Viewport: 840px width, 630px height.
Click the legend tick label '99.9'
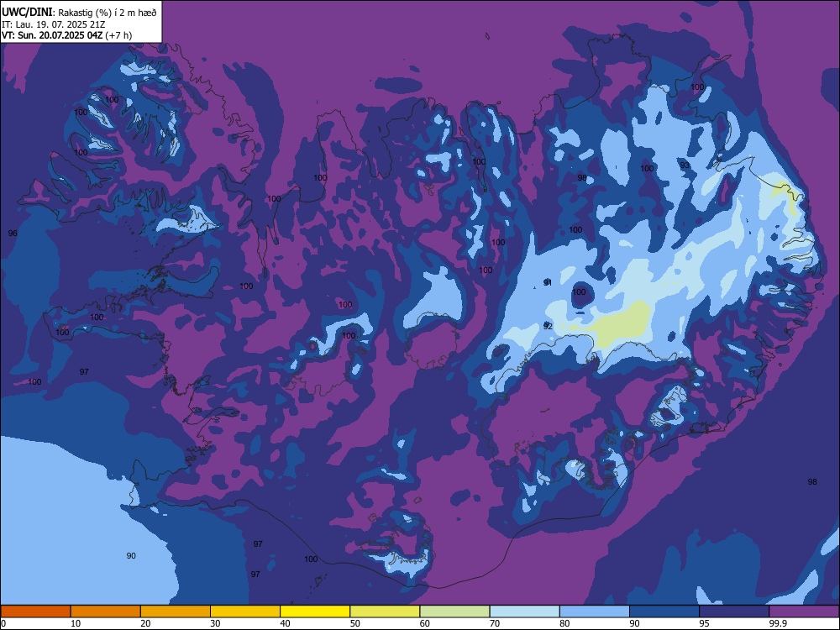click(778, 623)
